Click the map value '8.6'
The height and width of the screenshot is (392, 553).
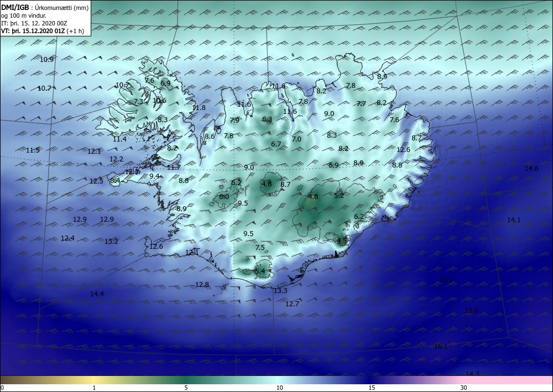click(210, 136)
